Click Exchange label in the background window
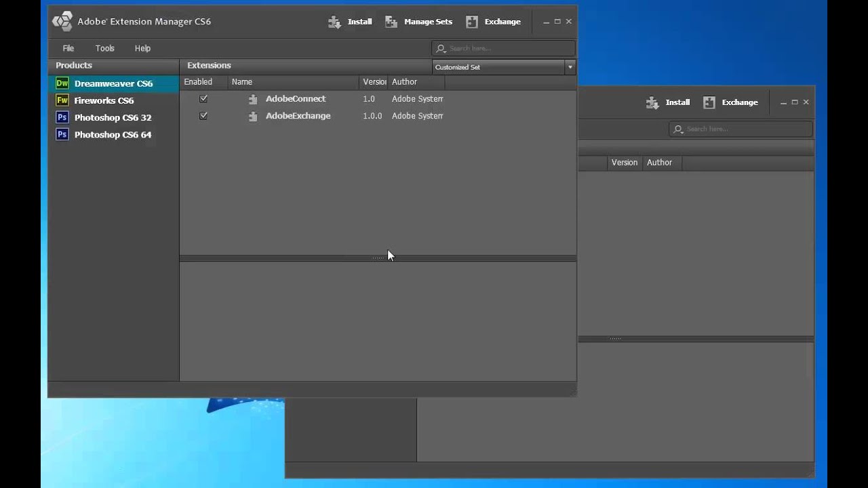868x488 pixels. click(740, 102)
